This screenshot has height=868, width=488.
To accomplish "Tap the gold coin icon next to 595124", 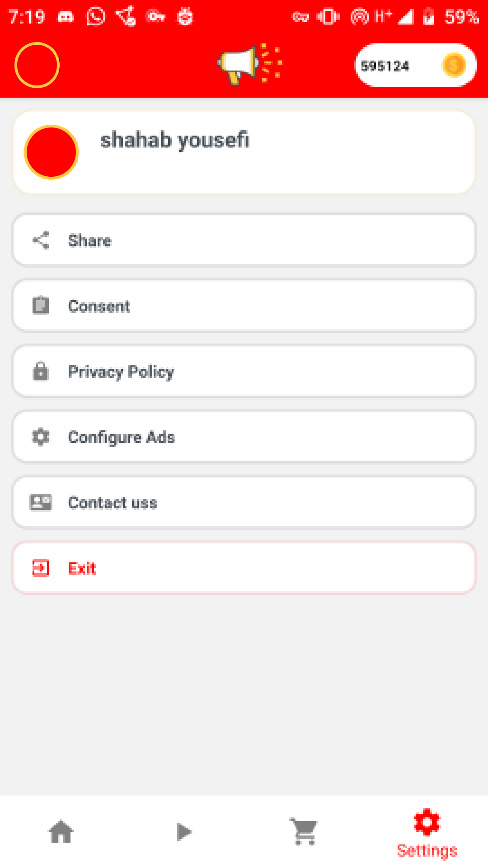I will tap(454, 66).
